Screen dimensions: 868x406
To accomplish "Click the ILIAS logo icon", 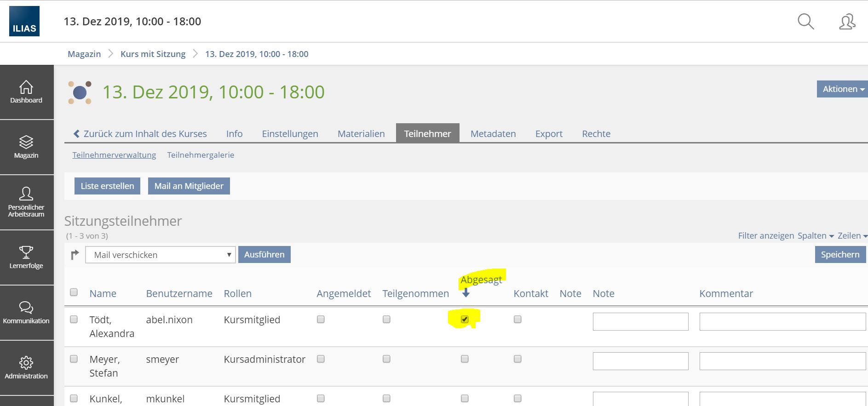I will coord(24,22).
